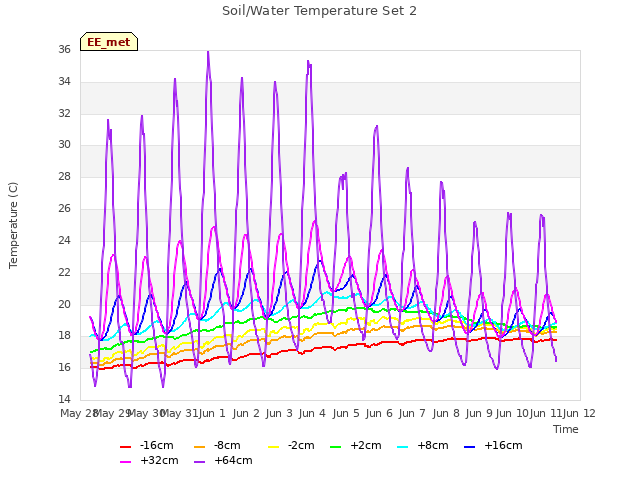Click the 32 y-axis tick label
Screen dimensions: 640x480
(x=64, y=113)
